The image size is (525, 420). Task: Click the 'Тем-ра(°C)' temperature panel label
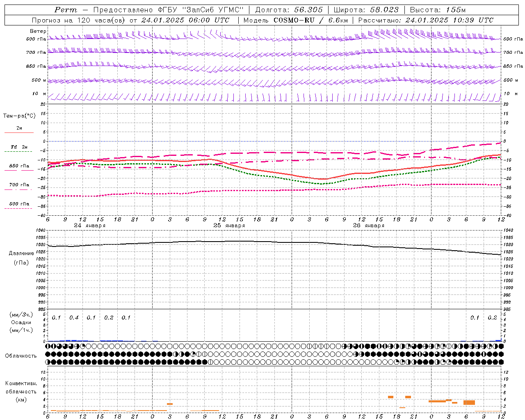click(19, 116)
